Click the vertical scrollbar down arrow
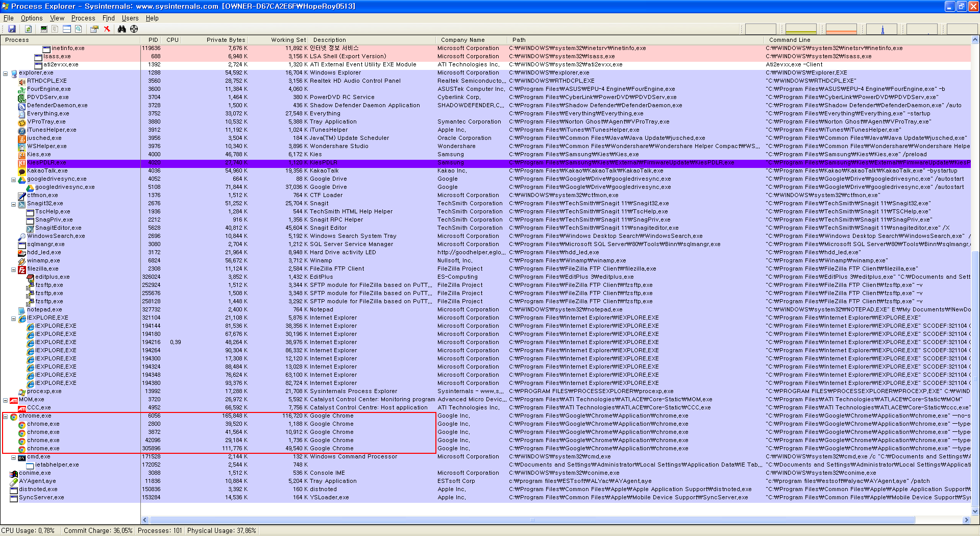 click(x=975, y=511)
